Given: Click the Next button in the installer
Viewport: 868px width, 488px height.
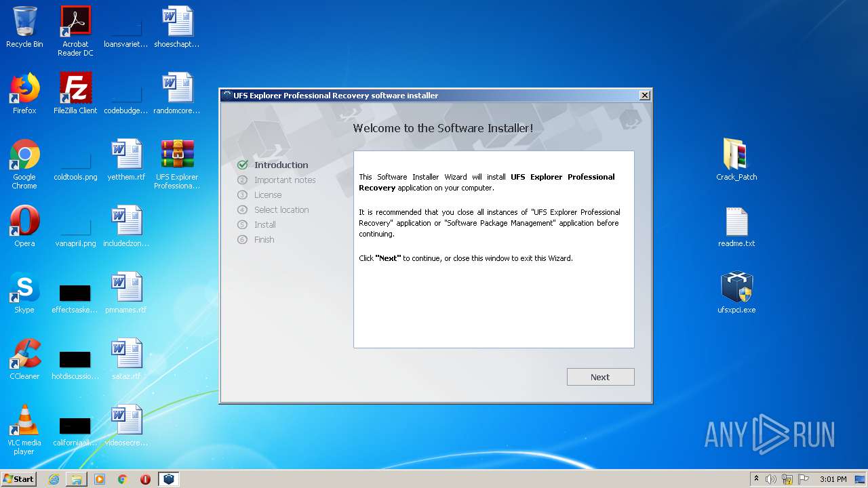Looking at the screenshot, I should point(600,377).
